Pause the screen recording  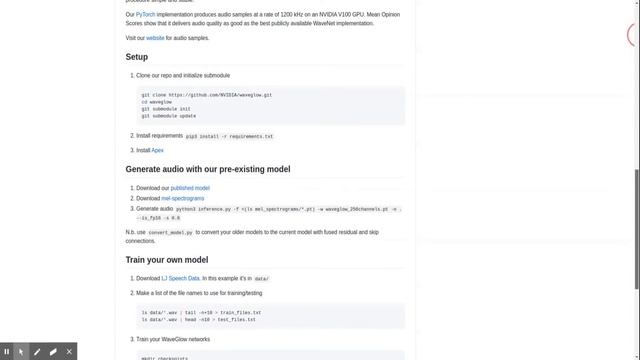[x=7, y=351]
